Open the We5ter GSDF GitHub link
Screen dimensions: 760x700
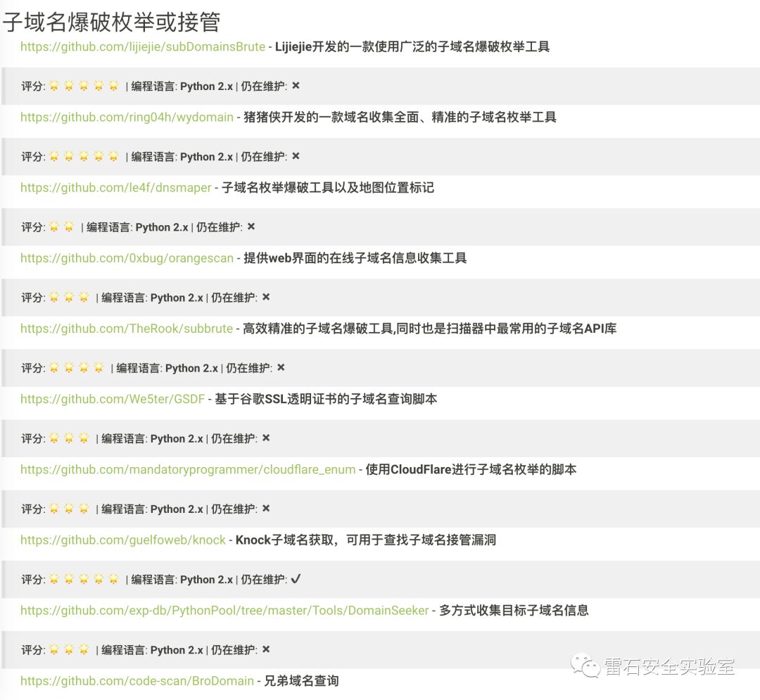pyautogui.click(x=113, y=399)
